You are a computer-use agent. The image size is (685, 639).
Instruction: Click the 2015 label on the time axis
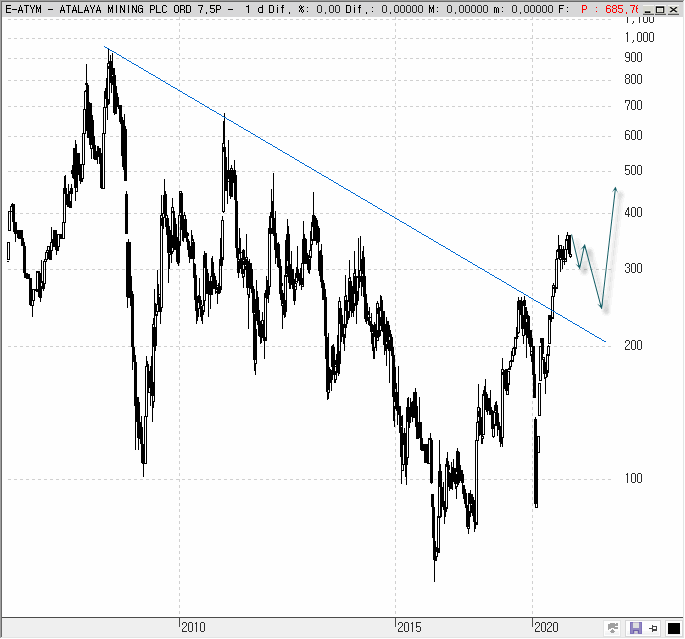409,628
